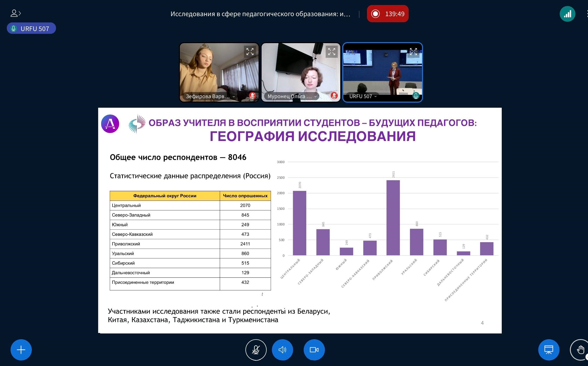Unmute the microphone

pos(256,350)
